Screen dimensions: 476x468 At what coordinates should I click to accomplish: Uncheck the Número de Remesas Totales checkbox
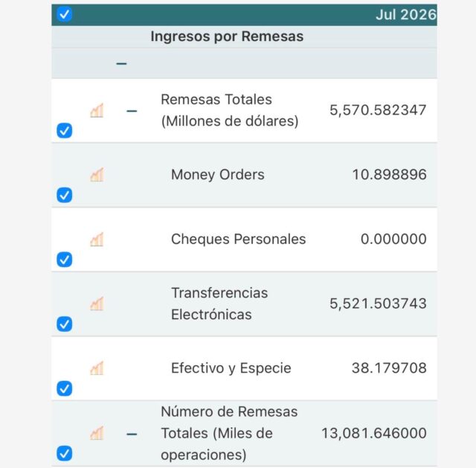65,453
